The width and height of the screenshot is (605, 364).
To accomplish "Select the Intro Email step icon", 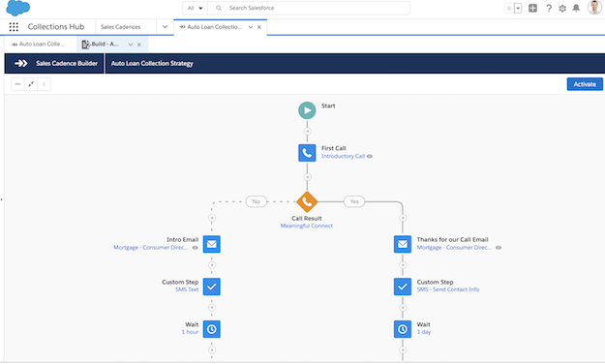I will click(212, 244).
